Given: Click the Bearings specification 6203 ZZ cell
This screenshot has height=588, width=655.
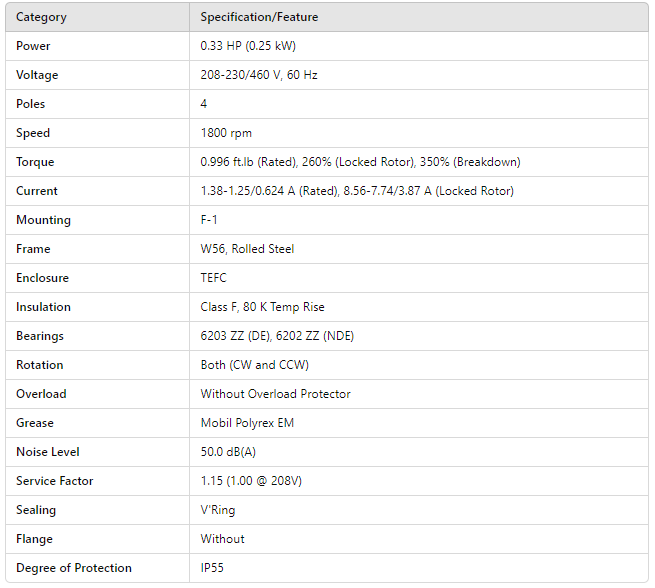Looking at the screenshot, I should (x=277, y=336).
